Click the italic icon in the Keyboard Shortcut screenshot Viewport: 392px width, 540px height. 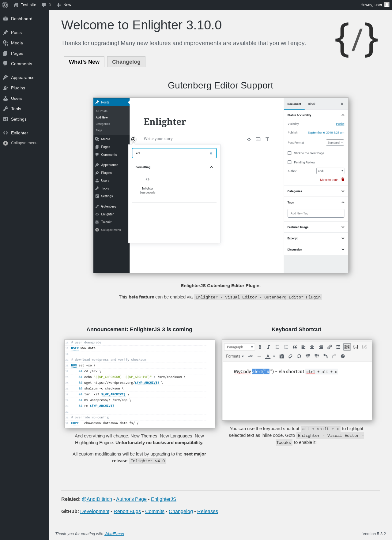(x=269, y=347)
